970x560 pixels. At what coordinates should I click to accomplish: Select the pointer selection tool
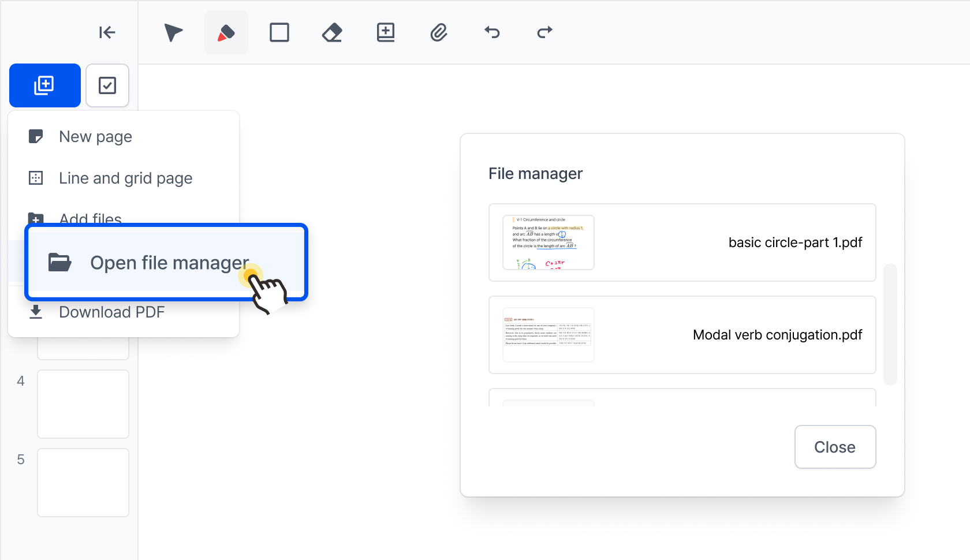173,32
